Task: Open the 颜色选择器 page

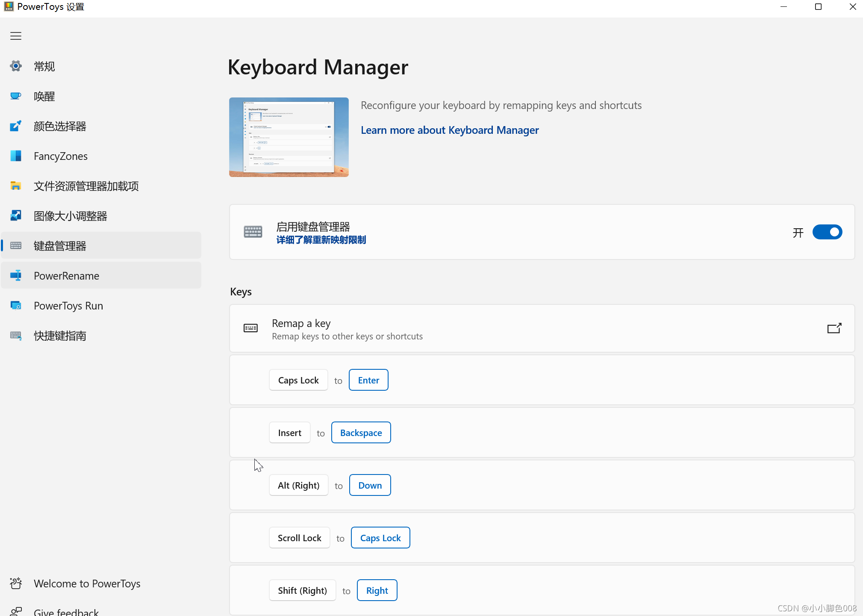Action: click(101, 126)
